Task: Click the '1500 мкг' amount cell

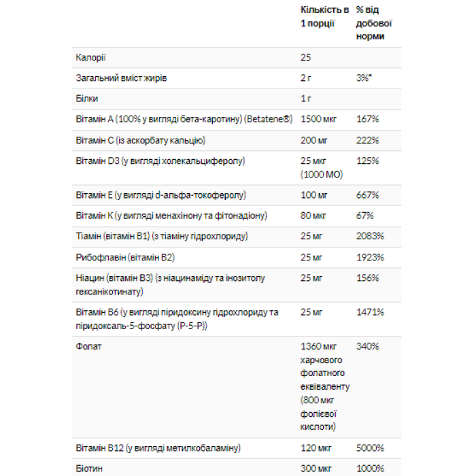Action: (319, 120)
